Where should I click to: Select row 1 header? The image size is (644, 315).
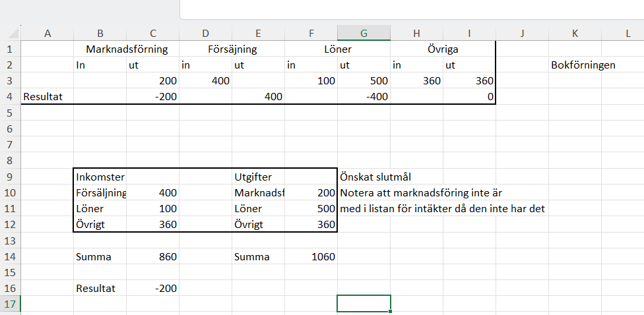tap(11, 49)
